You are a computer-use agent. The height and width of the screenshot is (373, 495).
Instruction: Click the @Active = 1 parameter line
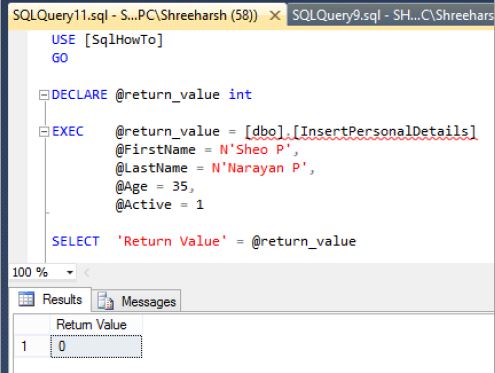tap(159, 205)
